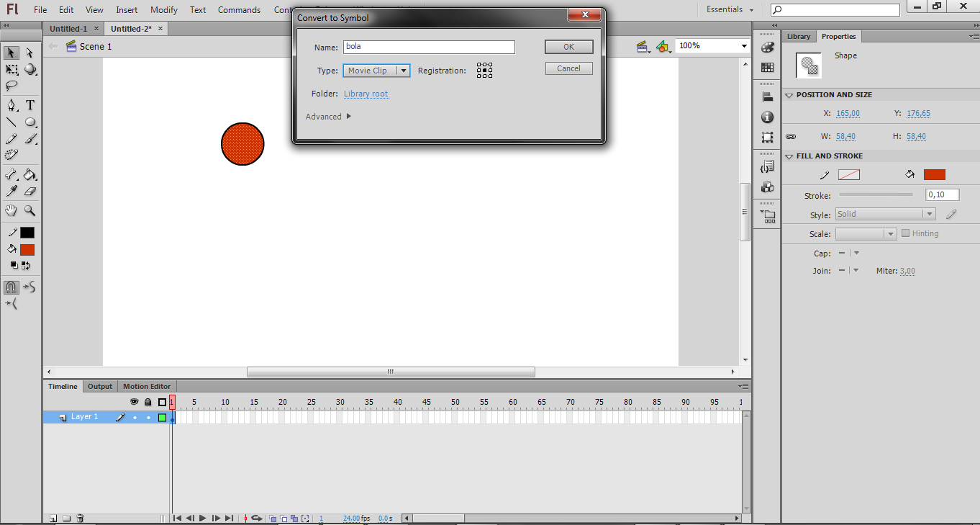Open the stroke Scale dropdown
The height and width of the screenshot is (525, 980).
866,233
